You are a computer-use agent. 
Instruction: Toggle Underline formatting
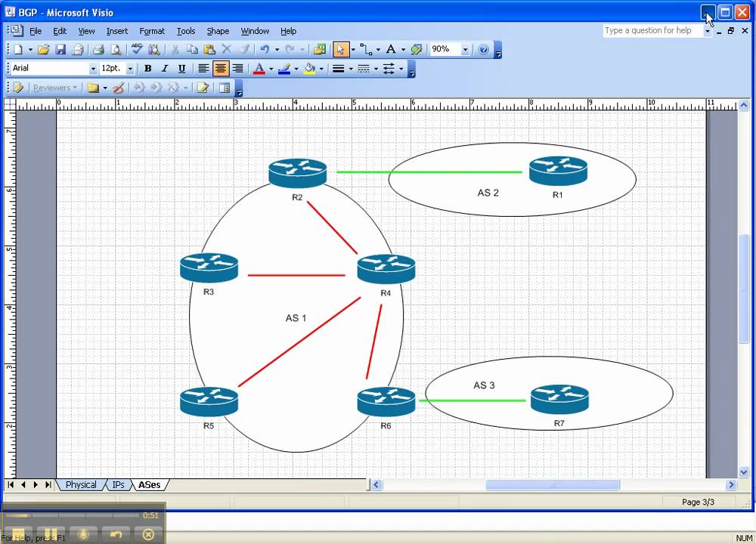(181, 69)
